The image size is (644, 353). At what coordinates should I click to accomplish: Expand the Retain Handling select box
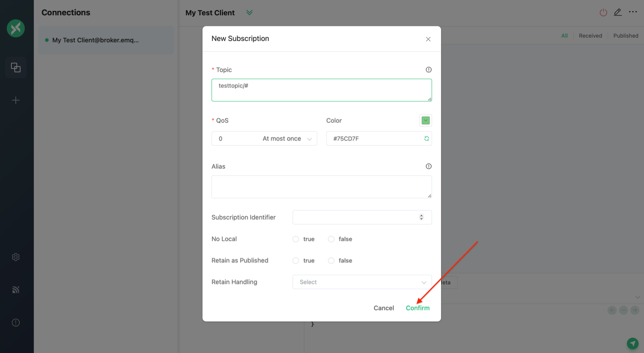pyautogui.click(x=362, y=282)
